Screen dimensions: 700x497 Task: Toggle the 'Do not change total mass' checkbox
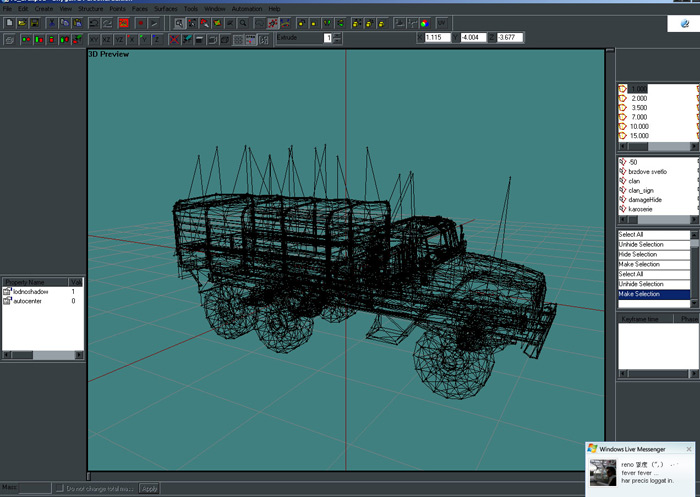[59, 488]
